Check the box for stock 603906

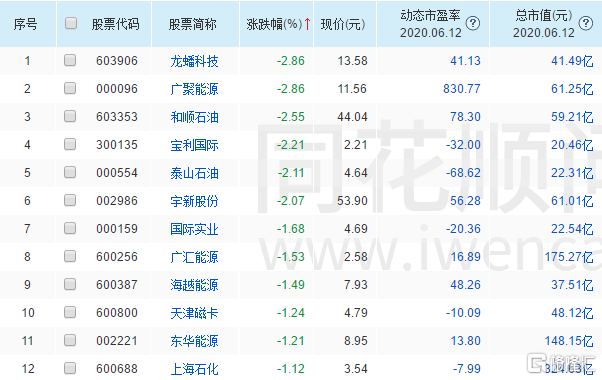70,60
